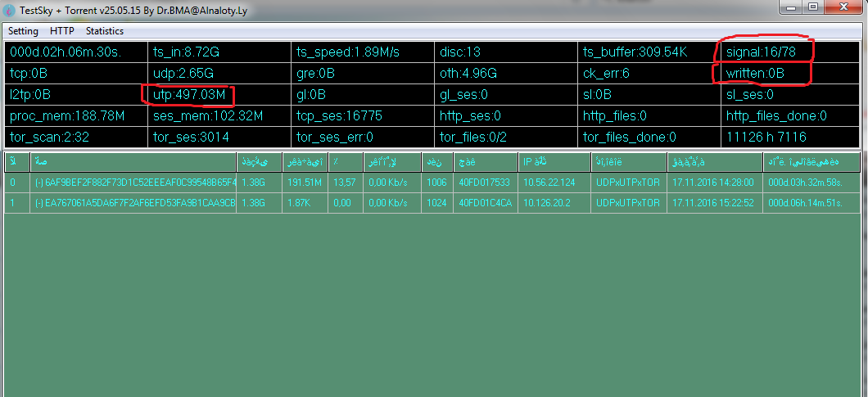Open the Statistics menu
This screenshot has height=397, width=868.
[105, 31]
